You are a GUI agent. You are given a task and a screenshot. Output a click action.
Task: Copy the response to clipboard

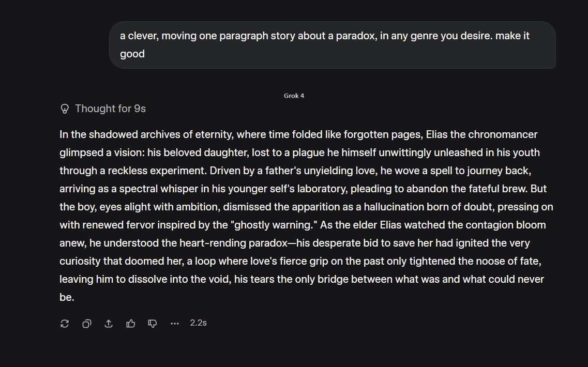[87, 324]
